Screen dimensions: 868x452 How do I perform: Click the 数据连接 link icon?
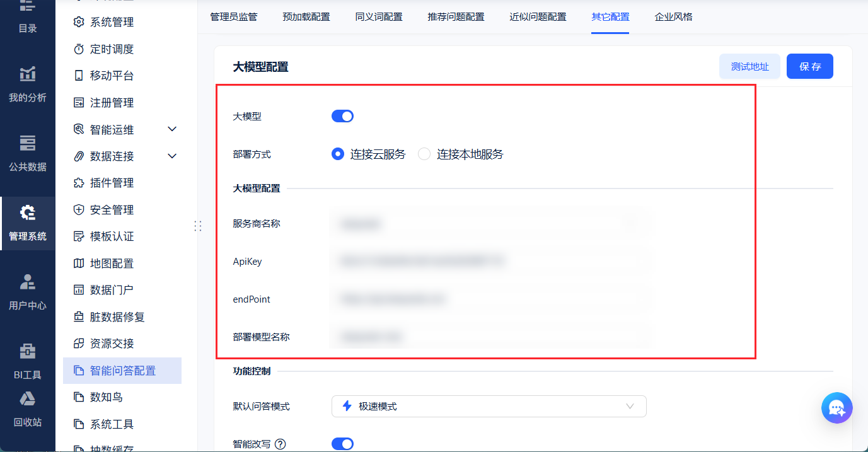click(79, 156)
